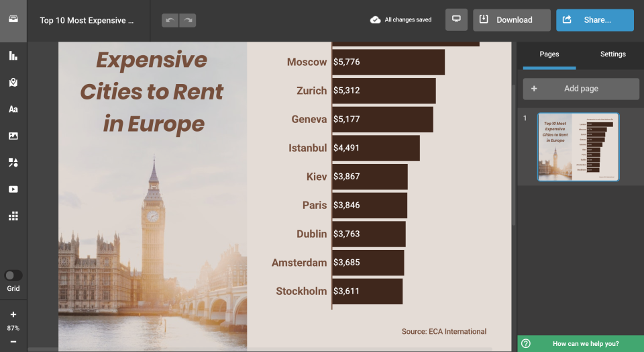
Task: Open the images panel icon
Action: [x=13, y=136]
